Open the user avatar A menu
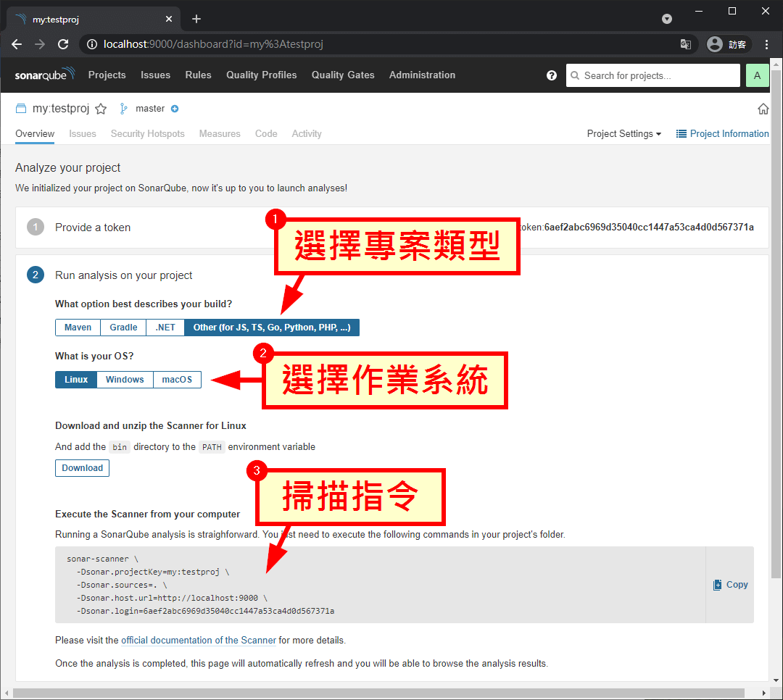The width and height of the screenshot is (783, 700). 757,75
